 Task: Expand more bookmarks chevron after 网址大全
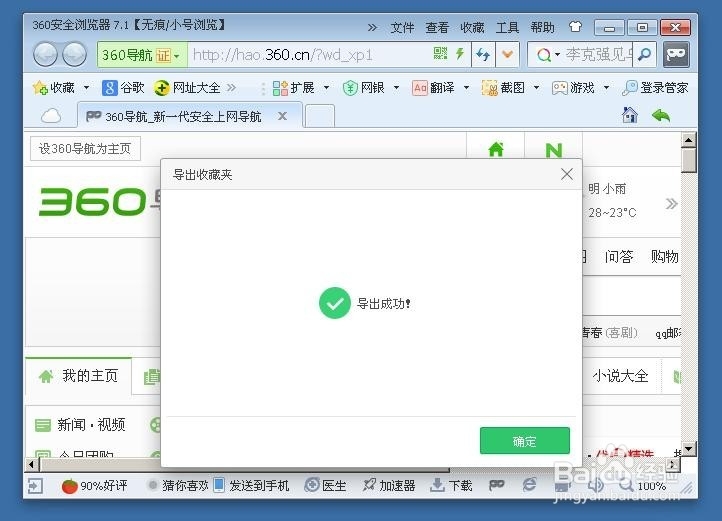click(x=231, y=88)
